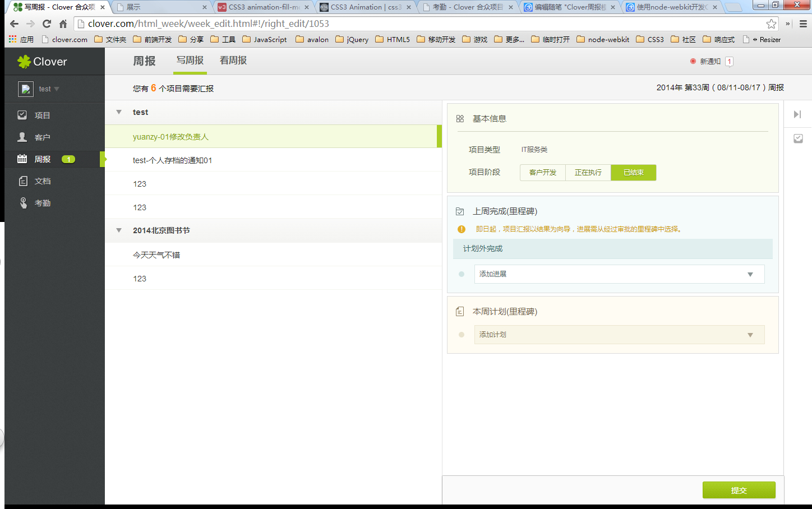This screenshot has width=812, height=509.
Task: Open the 新通知 notification indicator
Action: [705, 61]
